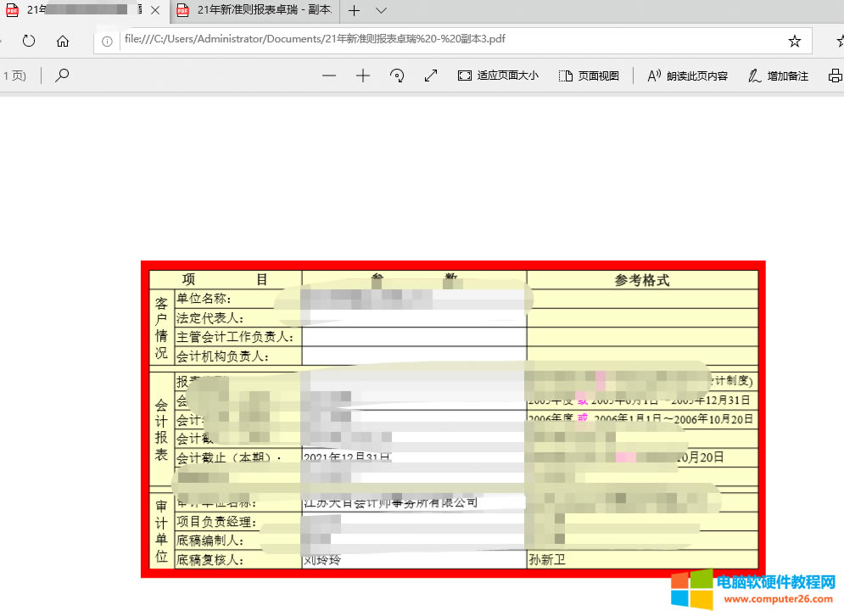The width and height of the screenshot is (844, 616).
Task: Open 页面视图 view options
Action: [589, 76]
